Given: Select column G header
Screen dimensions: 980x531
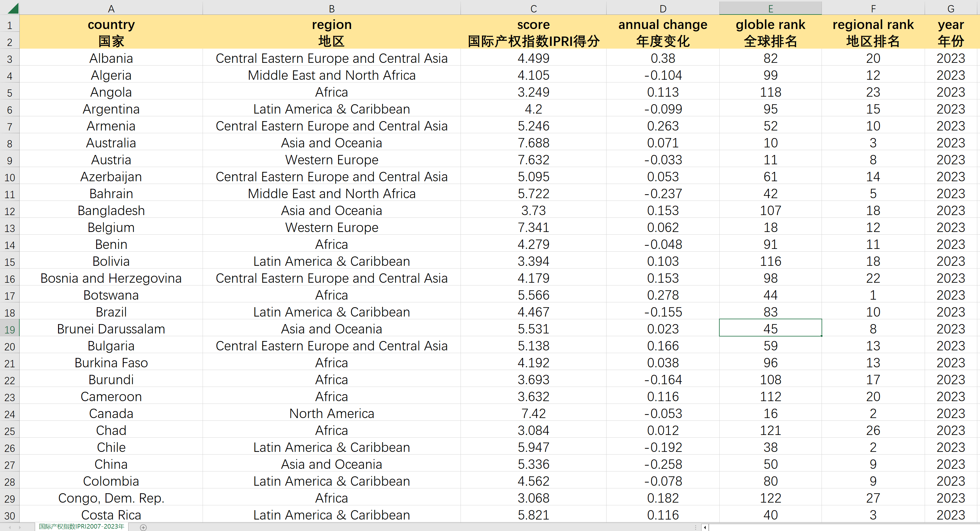Looking at the screenshot, I should click(x=950, y=8).
